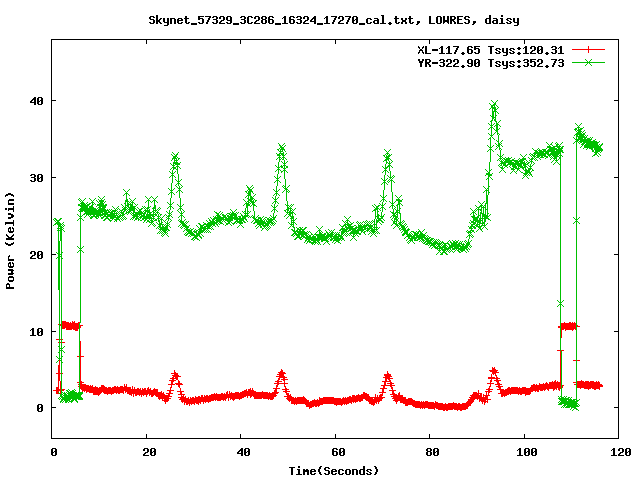
Task: Click the green peak near 48 seconds
Action: (x=282, y=147)
